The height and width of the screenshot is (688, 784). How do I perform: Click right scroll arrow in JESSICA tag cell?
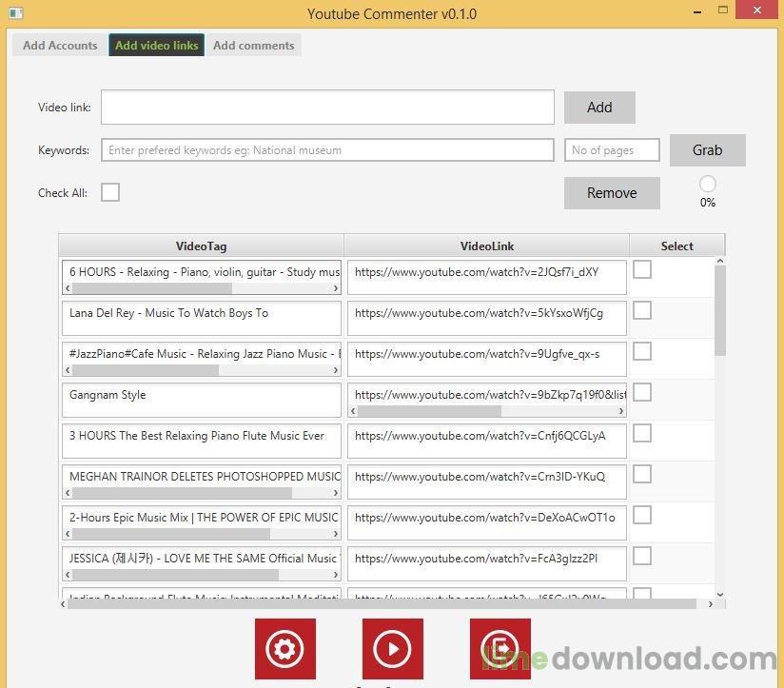[336, 575]
